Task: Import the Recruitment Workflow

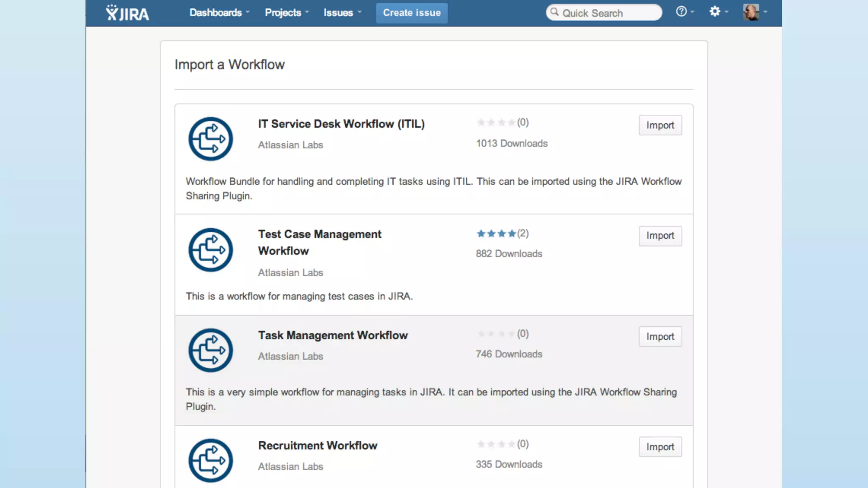Action: 660,447
